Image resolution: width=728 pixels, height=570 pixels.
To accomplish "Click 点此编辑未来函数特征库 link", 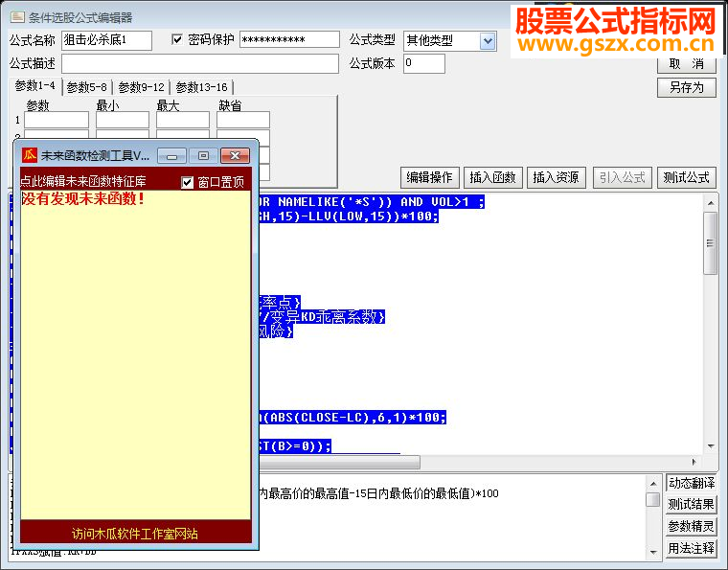I will click(x=83, y=181).
